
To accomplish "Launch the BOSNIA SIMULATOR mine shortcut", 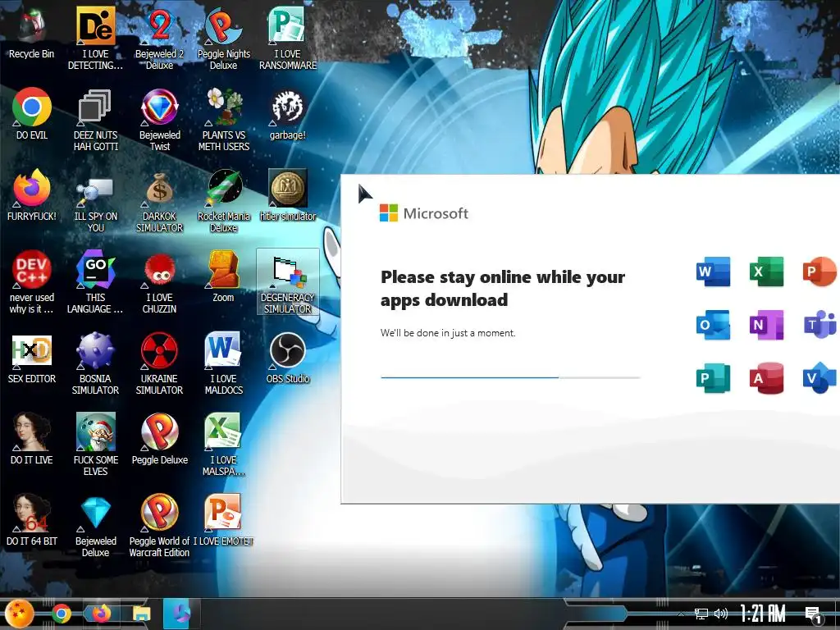I will (95, 363).
